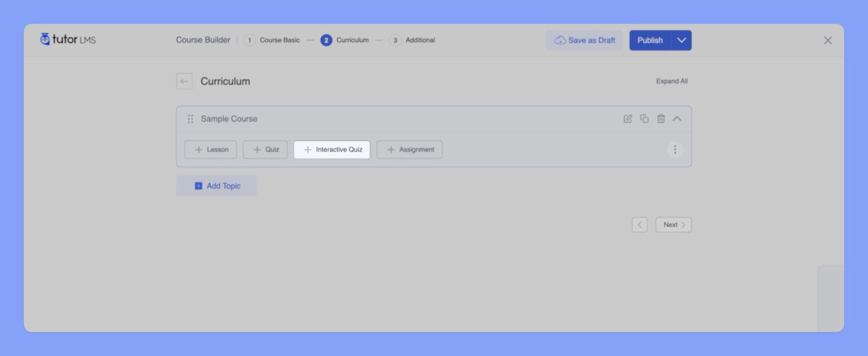Select the Curriculum step
The image size is (868, 356).
coord(345,40)
